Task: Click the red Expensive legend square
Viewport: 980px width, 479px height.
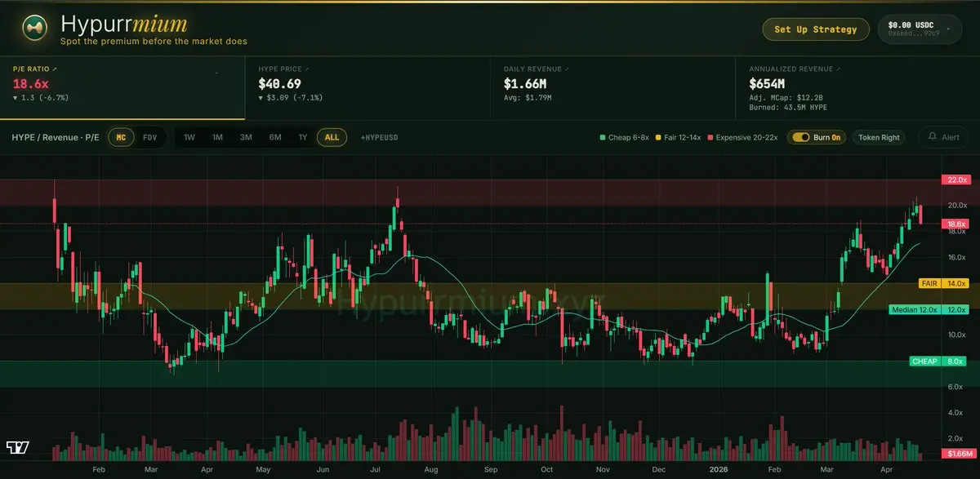Action: [x=710, y=138]
